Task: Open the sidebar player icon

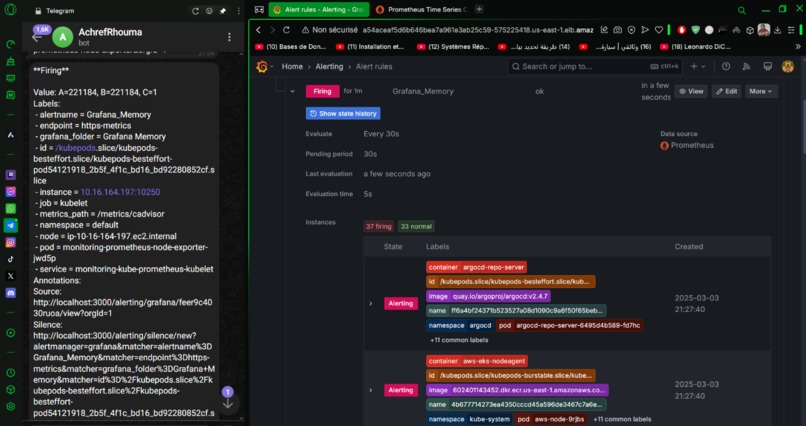Action: 10,333
